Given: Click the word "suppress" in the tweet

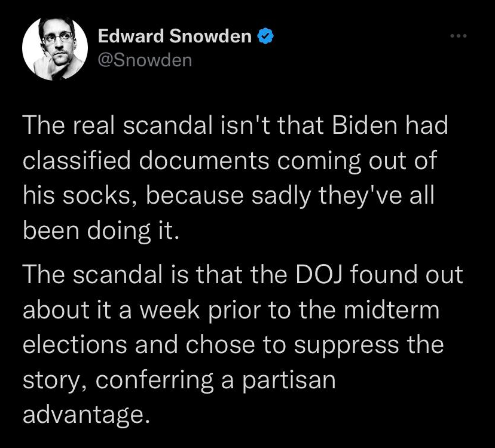Looking at the screenshot, I should (346, 346).
